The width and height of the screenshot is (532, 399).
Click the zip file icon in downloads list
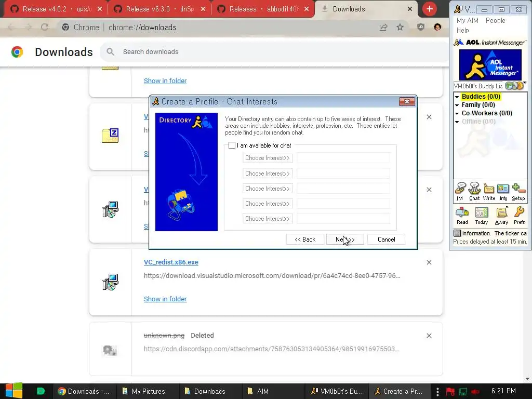(110, 136)
